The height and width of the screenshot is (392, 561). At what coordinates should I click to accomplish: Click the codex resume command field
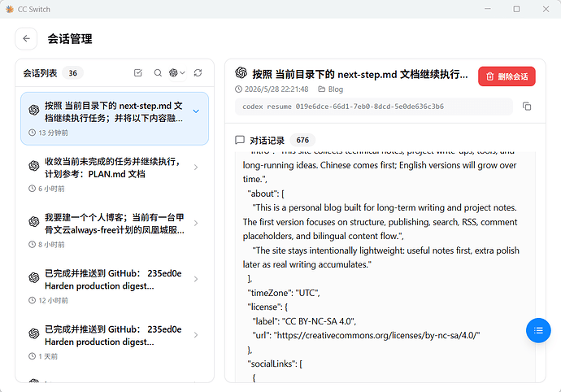click(x=373, y=107)
